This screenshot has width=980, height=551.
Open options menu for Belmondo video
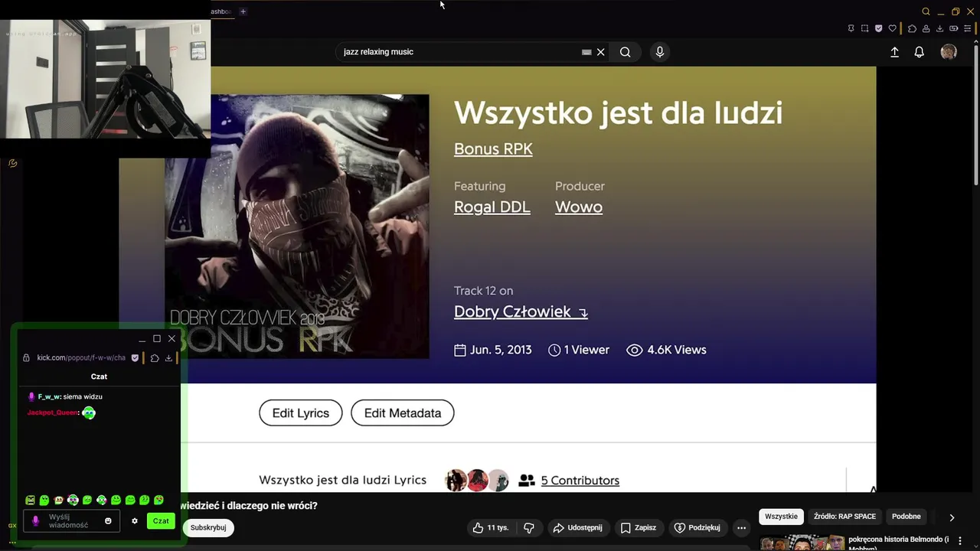pos(959,541)
